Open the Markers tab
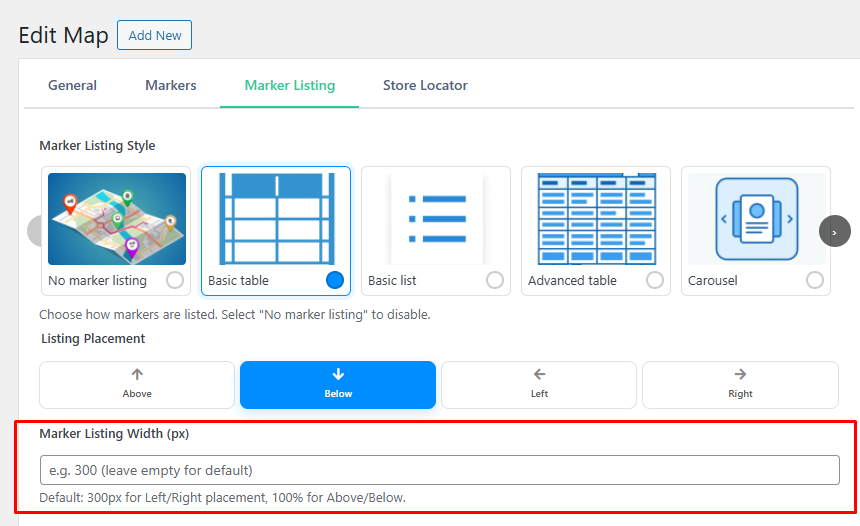860x526 pixels. (171, 85)
